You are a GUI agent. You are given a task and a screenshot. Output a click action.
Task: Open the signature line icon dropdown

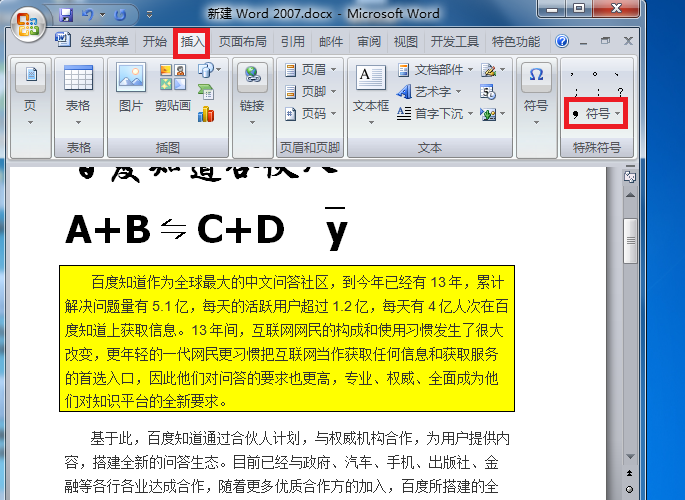coord(493,69)
